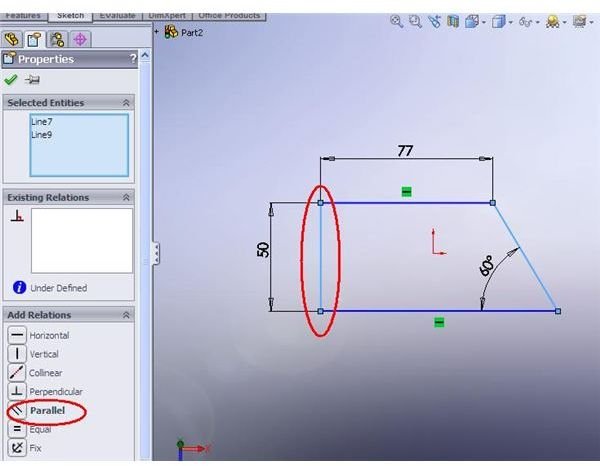Select the Previous View icon
Screen dimensions: 600x466
click(434, 21)
